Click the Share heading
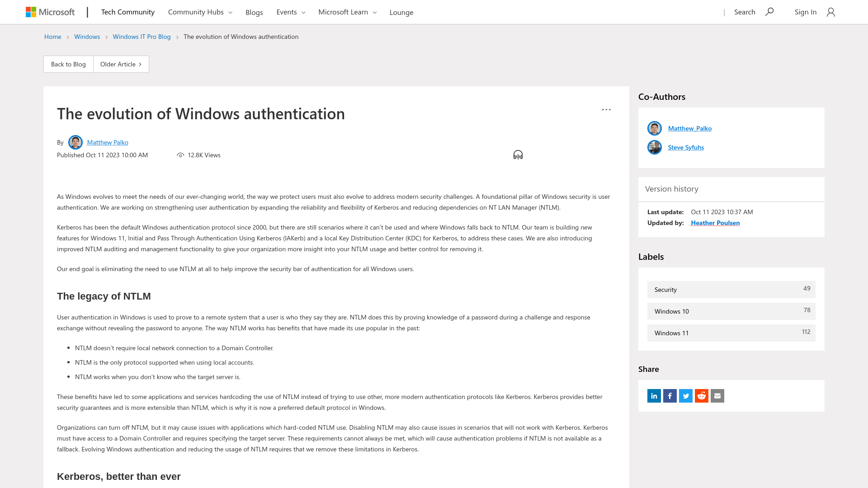This screenshot has height=488, width=868. click(x=649, y=369)
